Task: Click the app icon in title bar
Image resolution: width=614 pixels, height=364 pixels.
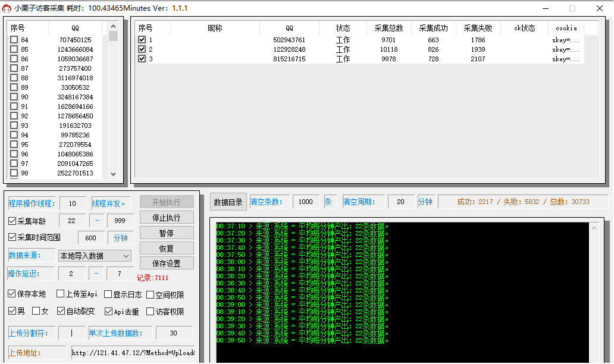Action: tap(7, 8)
